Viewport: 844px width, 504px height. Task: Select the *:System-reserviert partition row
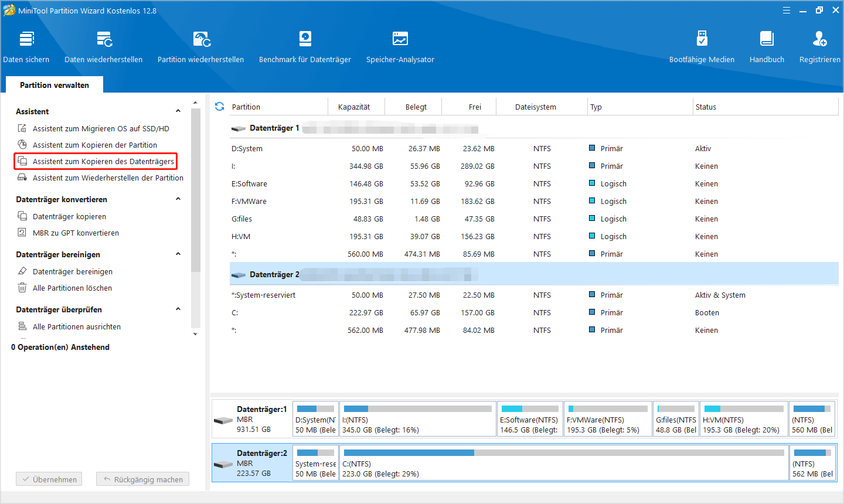(x=533, y=295)
